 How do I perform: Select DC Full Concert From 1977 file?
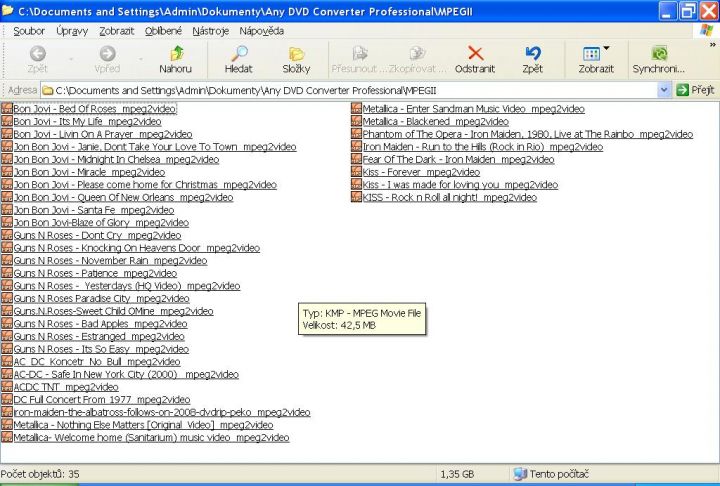click(x=102, y=399)
